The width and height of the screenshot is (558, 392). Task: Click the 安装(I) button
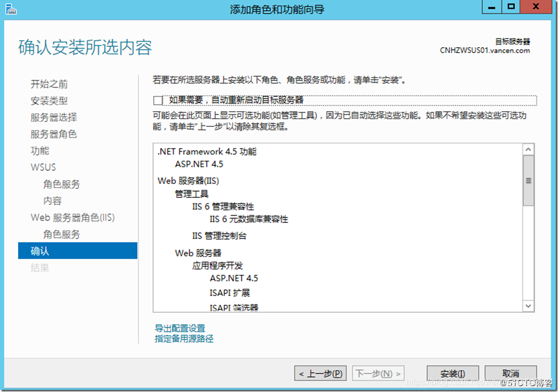[453, 374]
